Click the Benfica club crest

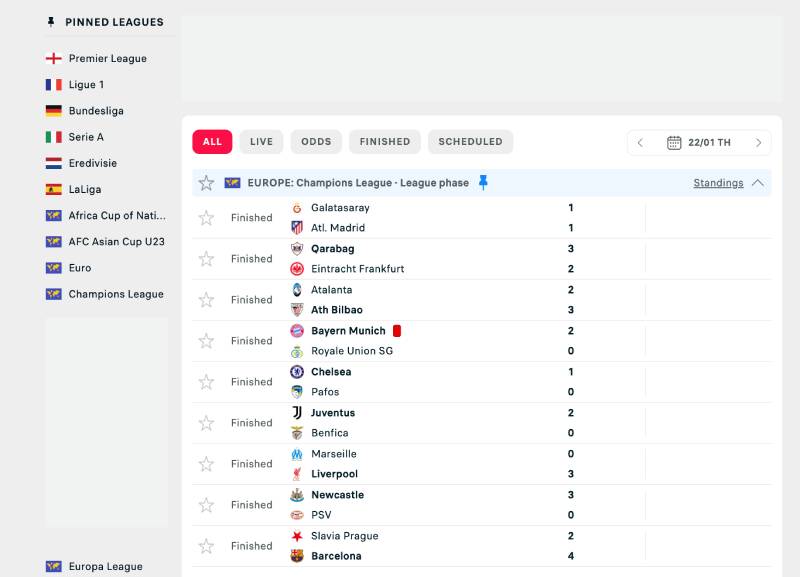click(297, 433)
